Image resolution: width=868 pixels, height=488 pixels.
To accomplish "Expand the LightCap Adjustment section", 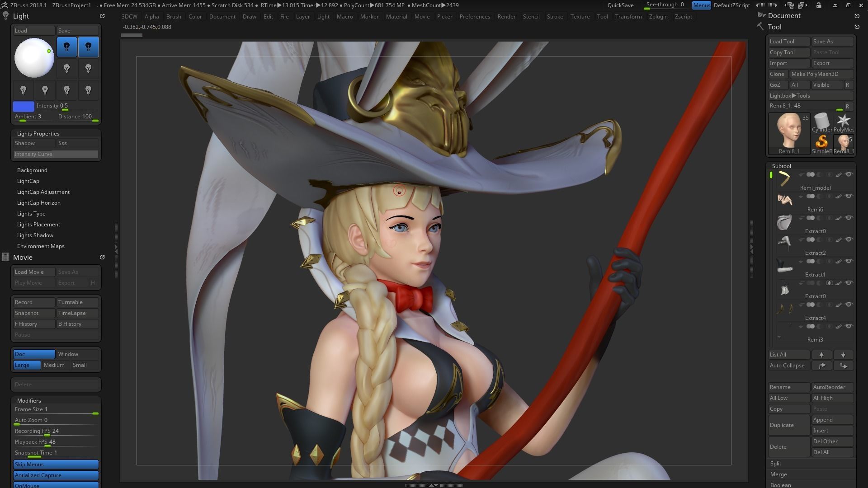I will click(x=43, y=192).
